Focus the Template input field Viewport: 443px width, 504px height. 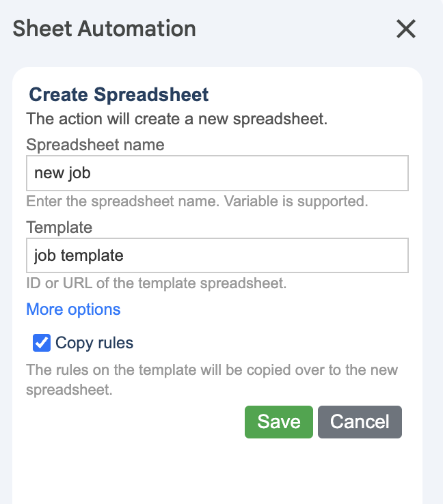click(217, 255)
